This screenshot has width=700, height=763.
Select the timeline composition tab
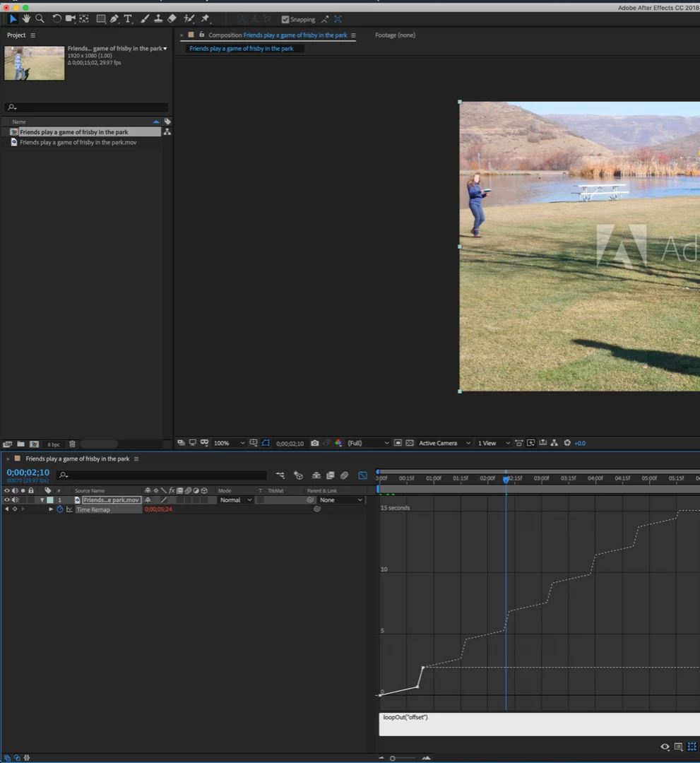77,459
